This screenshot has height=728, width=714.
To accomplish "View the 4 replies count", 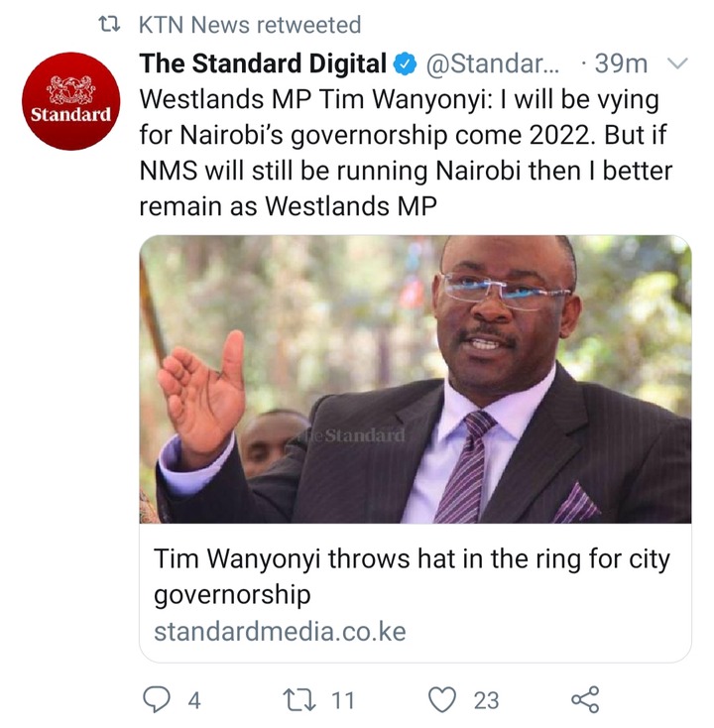I will coord(194,700).
